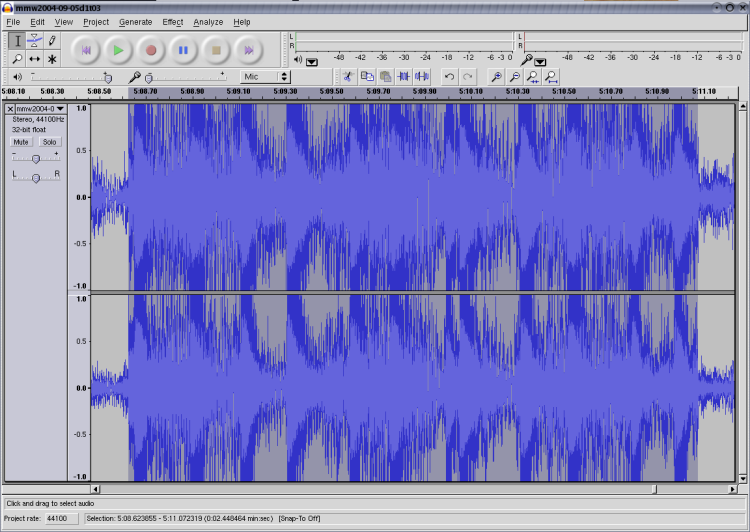Open the Mic input source dropdown
The image size is (750, 532).
click(265, 77)
